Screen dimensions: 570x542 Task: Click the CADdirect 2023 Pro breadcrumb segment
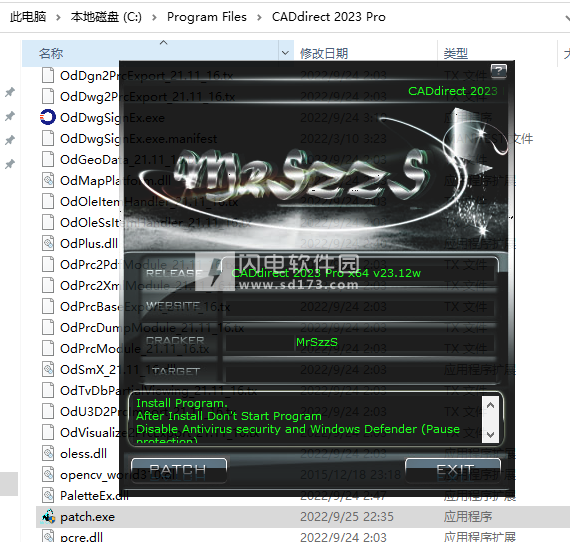[x=329, y=17]
